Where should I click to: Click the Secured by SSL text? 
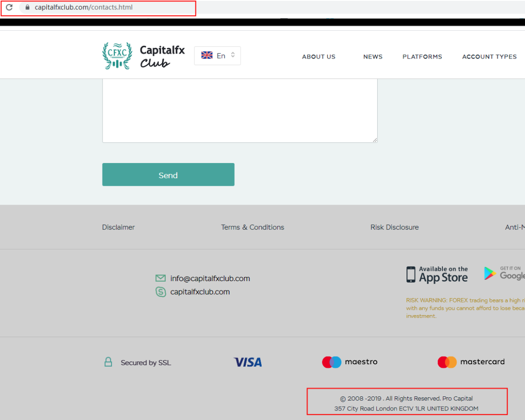(145, 363)
